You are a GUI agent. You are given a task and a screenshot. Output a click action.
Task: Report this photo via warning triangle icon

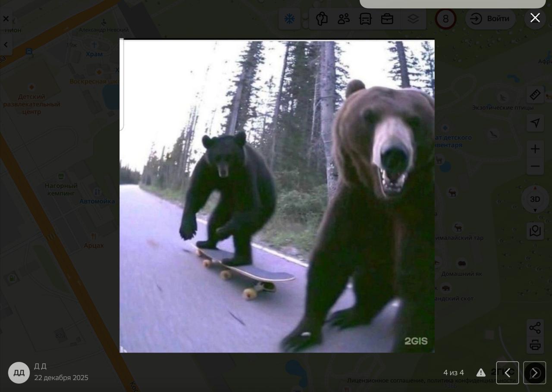pos(481,373)
